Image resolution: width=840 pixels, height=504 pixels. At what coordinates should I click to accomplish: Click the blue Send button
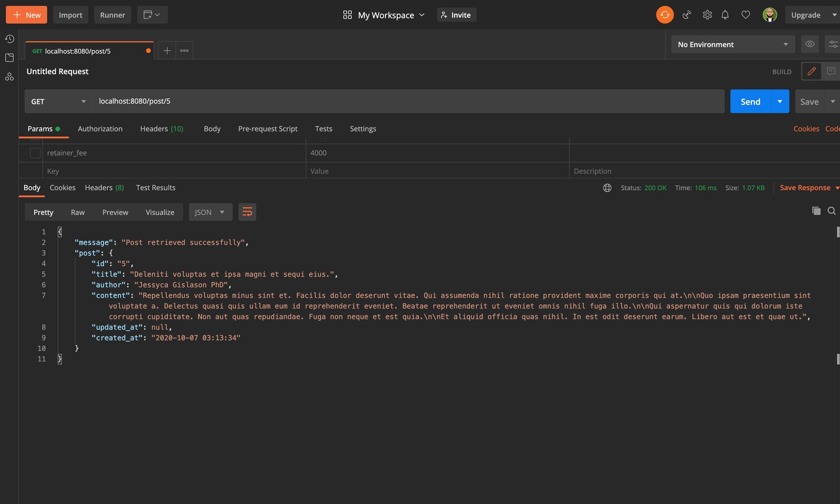[750, 101]
